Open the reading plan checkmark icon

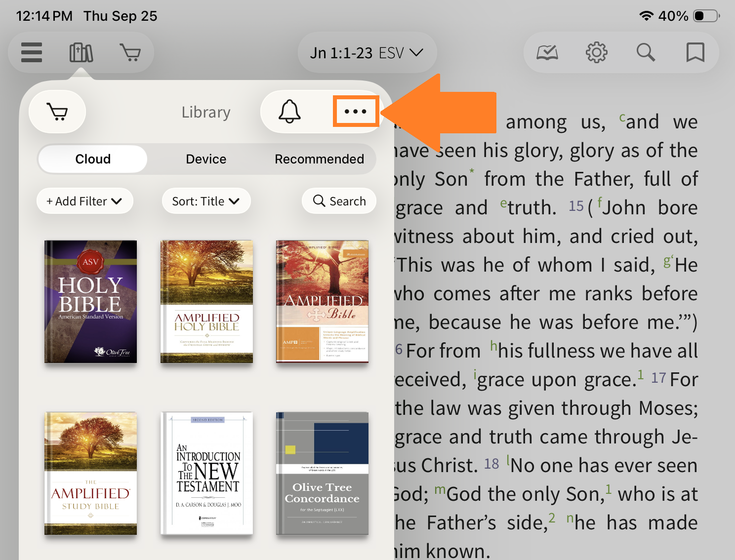pyautogui.click(x=547, y=52)
